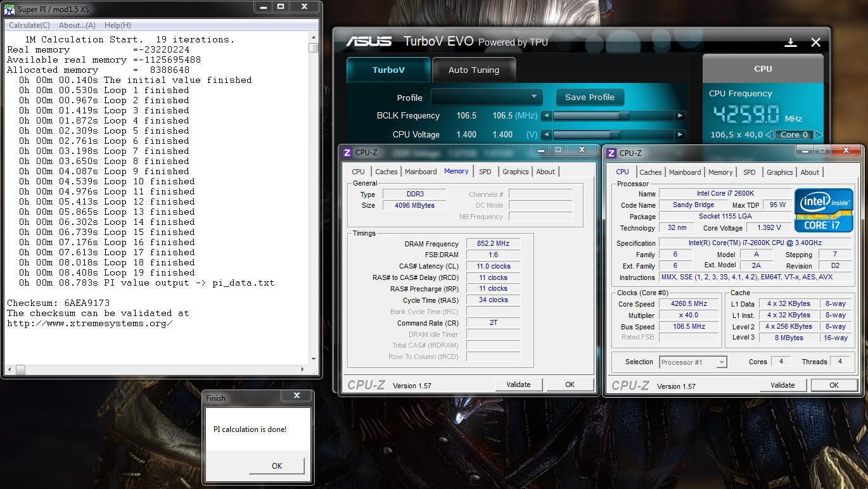Decrease CPU Voltage with left slider arrow
Screen dimensions: 868x489
[x=546, y=135]
